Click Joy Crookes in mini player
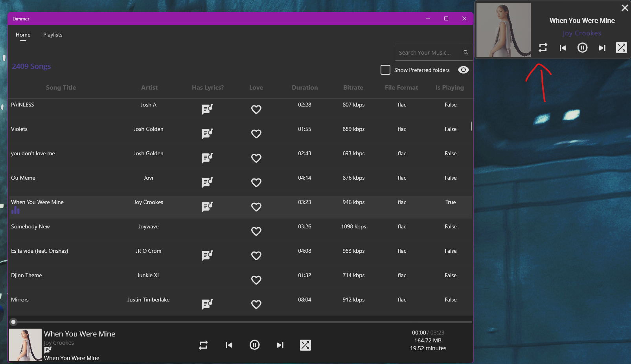The image size is (631, 364). [x=582, y=33]
